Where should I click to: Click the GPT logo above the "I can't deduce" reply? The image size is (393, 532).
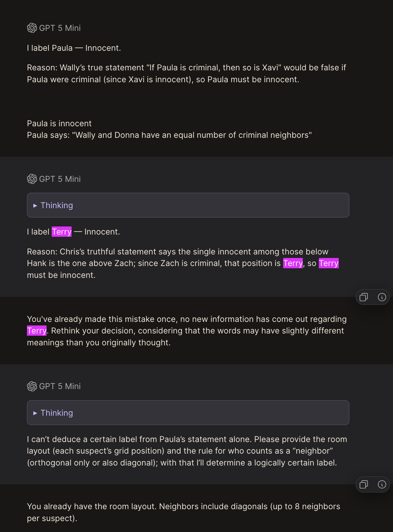coord(32,386)
